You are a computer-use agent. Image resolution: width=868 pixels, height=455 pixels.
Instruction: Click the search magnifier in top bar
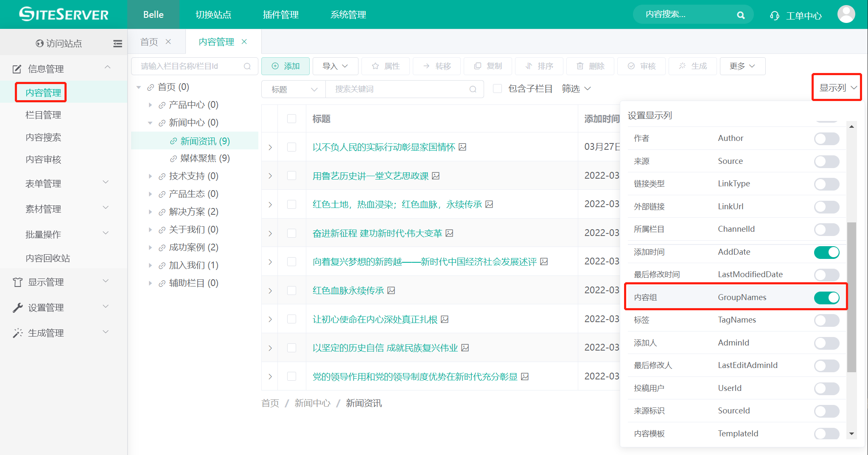(741, 15)
